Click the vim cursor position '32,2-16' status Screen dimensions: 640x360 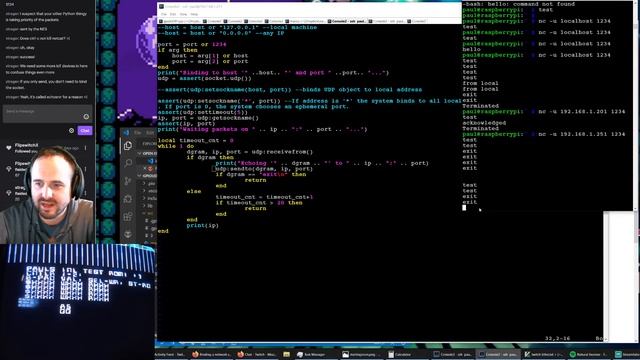click(x=558, y=338)
